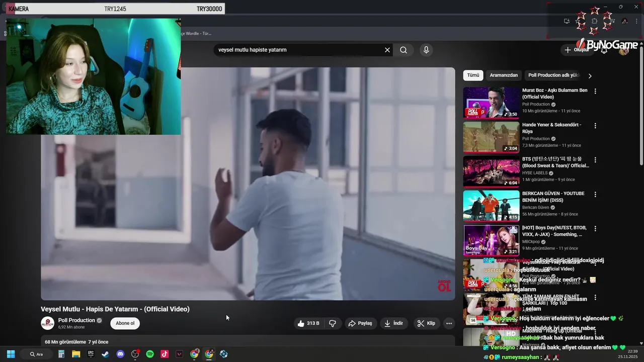Open Boys Day MBCkpop video thumbnail
Screen dimensions: 644x362
tap(491, 240)
